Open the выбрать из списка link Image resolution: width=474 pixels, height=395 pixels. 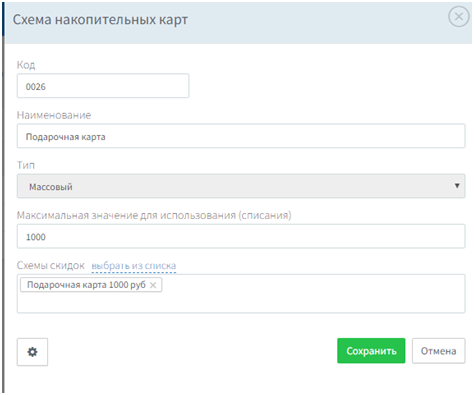click(x=134, y=266)
